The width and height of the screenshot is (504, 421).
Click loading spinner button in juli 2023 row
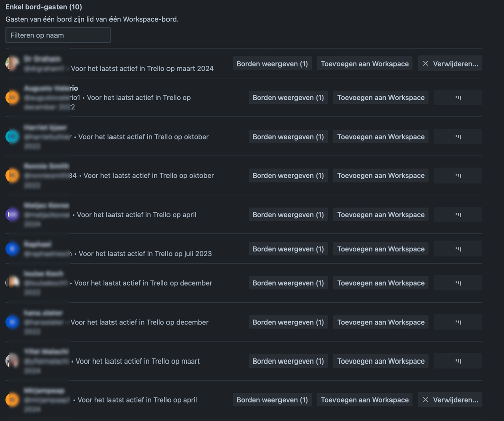click(458, 249)
